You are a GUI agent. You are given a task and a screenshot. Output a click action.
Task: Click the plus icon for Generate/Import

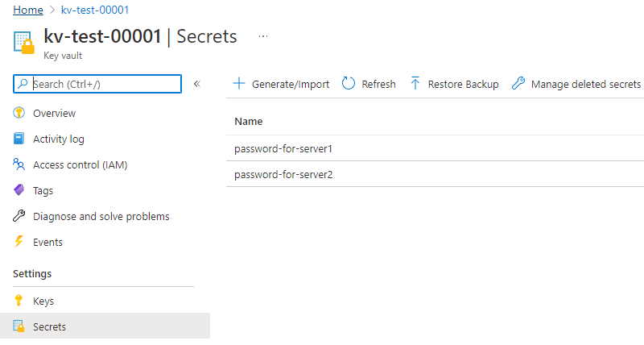point(239,84)
